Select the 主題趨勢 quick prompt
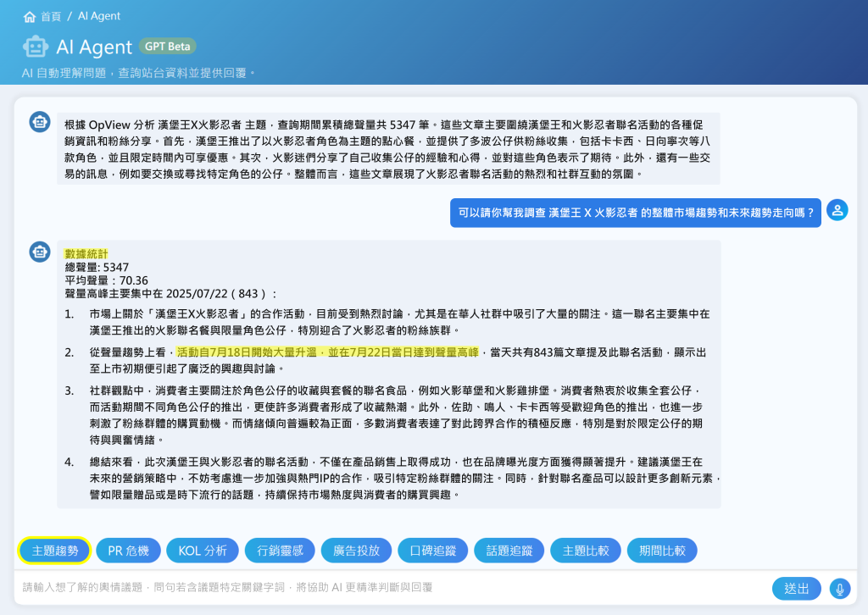 tap(54, 551)
